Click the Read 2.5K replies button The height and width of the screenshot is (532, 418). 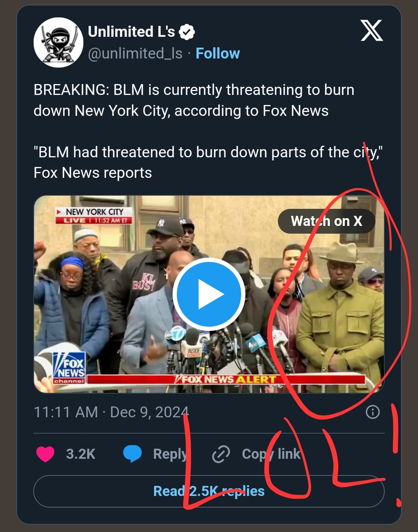click(x=209, y=491)
